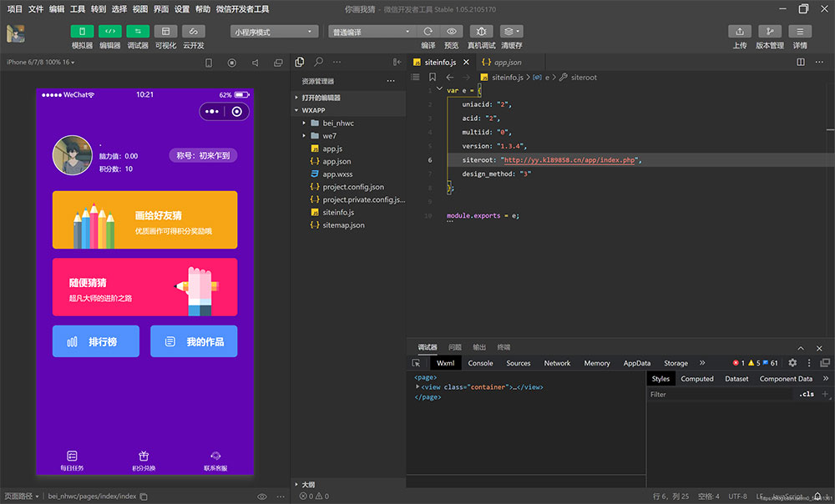This screenshot has width=835, height=504.
Task: Open the 普通编译 compile mode dropdown
Action: click(x=372, y=32)
